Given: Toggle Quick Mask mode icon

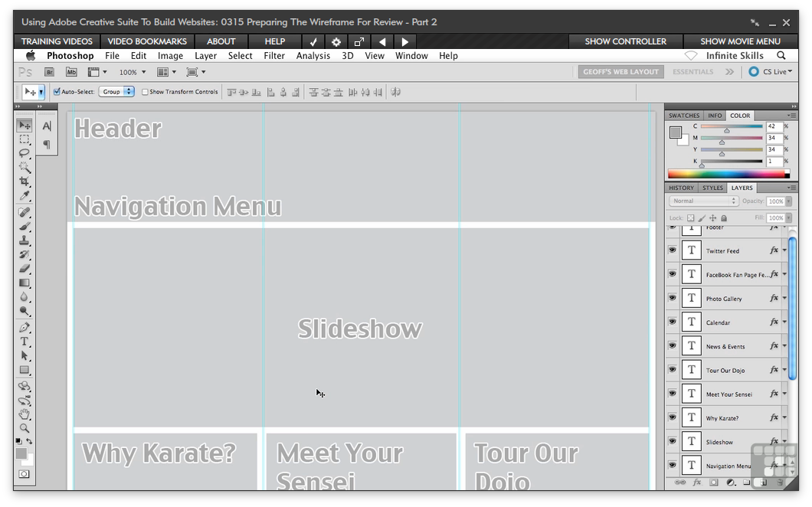Looking at the screenshot, I should click(25, 474).
